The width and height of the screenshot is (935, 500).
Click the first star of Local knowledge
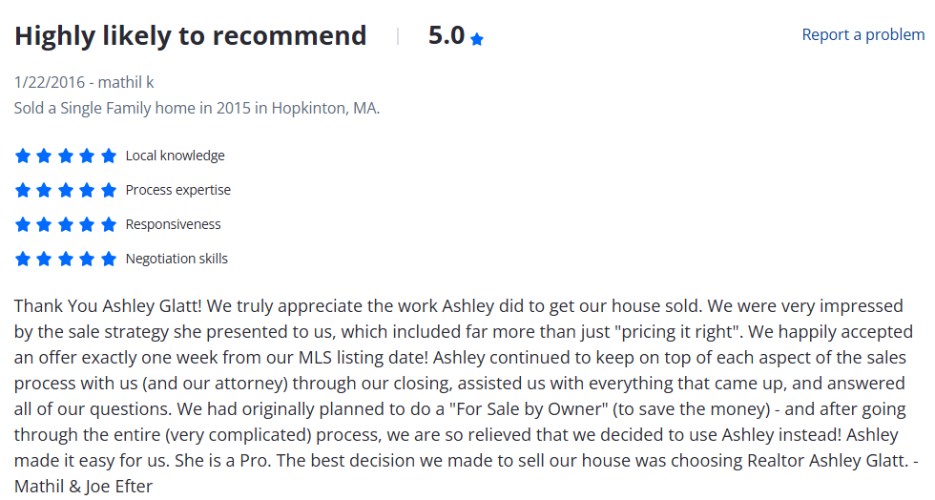[x=22, y=156]
